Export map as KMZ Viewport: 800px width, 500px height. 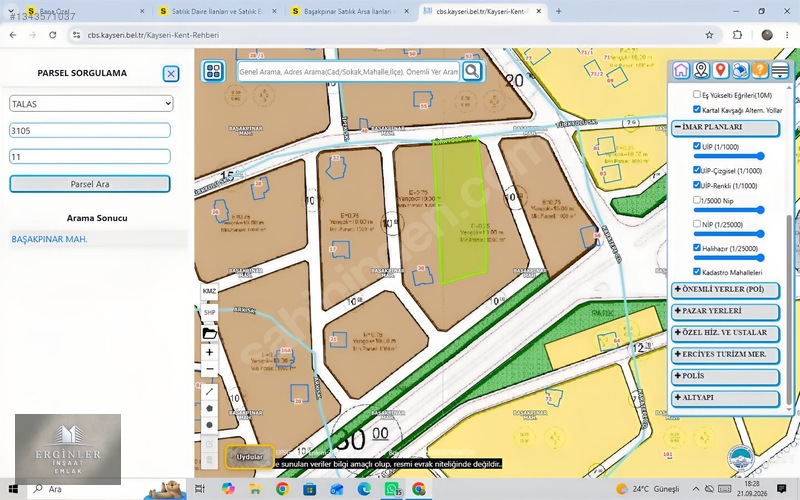tap(209, 291)
